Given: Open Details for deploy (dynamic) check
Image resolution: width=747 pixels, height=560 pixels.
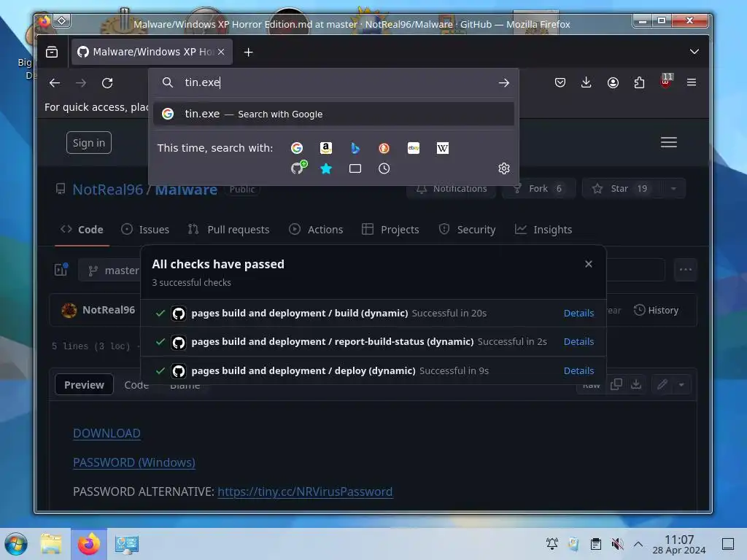Looking at the screenshot, I should pyautogui.click(x=578, y=371).
